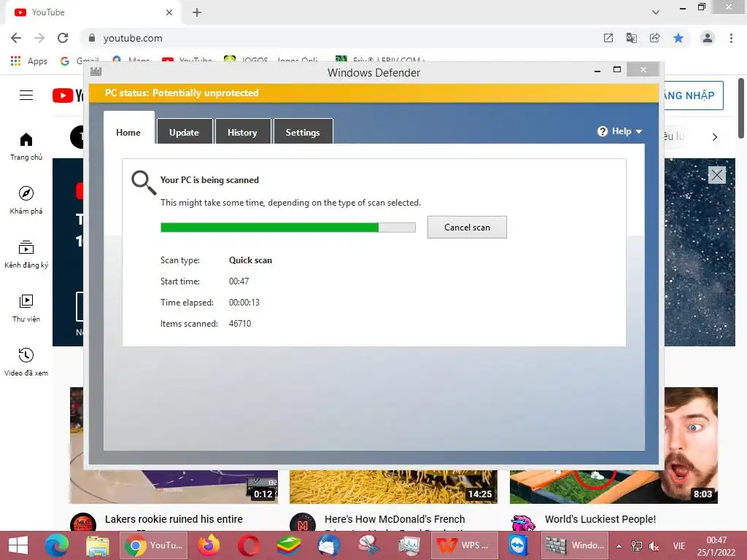Click the youtube.com address bar
The width and height of the screenshot is (747, 560).
click(x=338, y=38)
